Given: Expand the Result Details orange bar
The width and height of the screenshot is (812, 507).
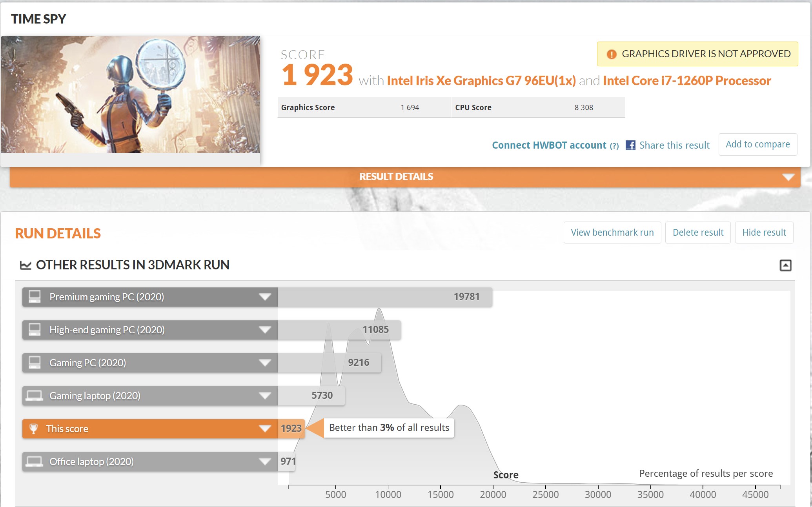Looking at the screenshot, I should [x=788, y=177].
